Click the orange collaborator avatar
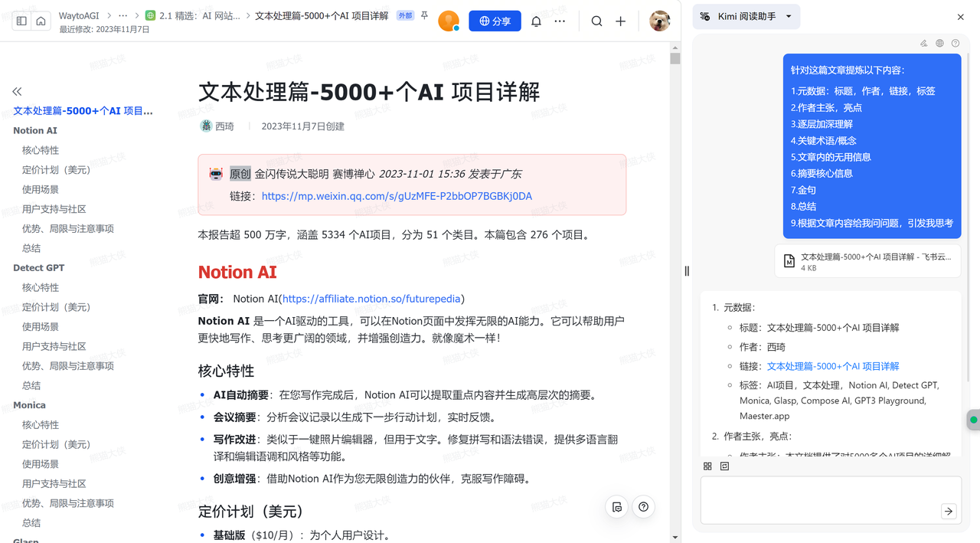 point(449,21)
